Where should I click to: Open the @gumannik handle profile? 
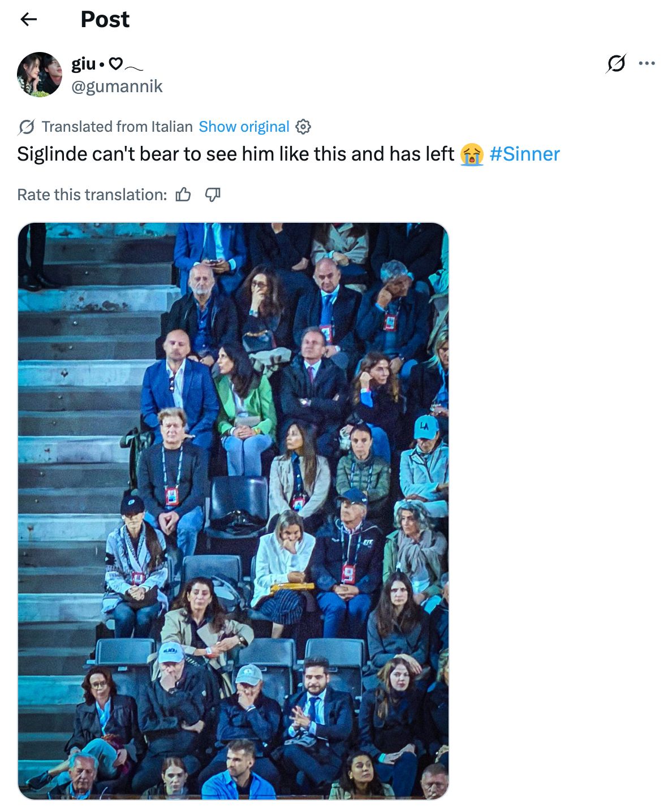(117, 87)
